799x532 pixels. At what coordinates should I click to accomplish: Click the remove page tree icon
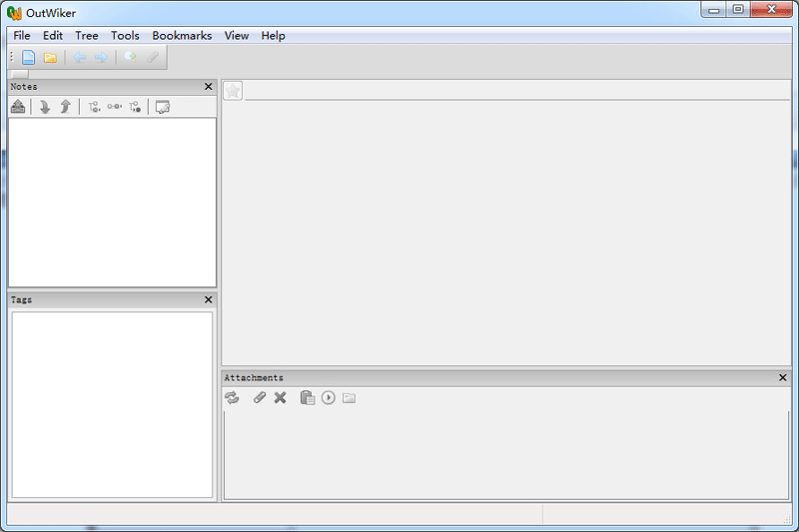coord(135,107)
